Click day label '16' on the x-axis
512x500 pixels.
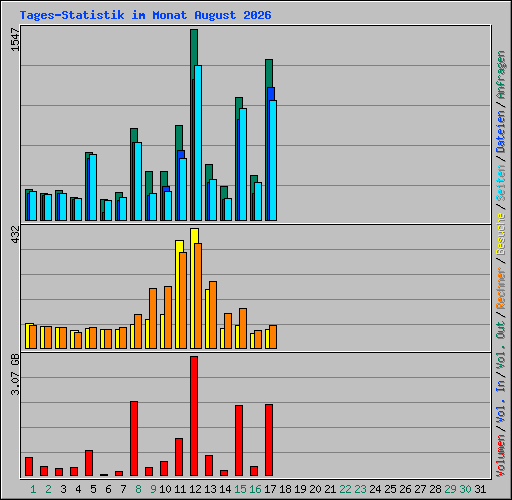[255, 489]
